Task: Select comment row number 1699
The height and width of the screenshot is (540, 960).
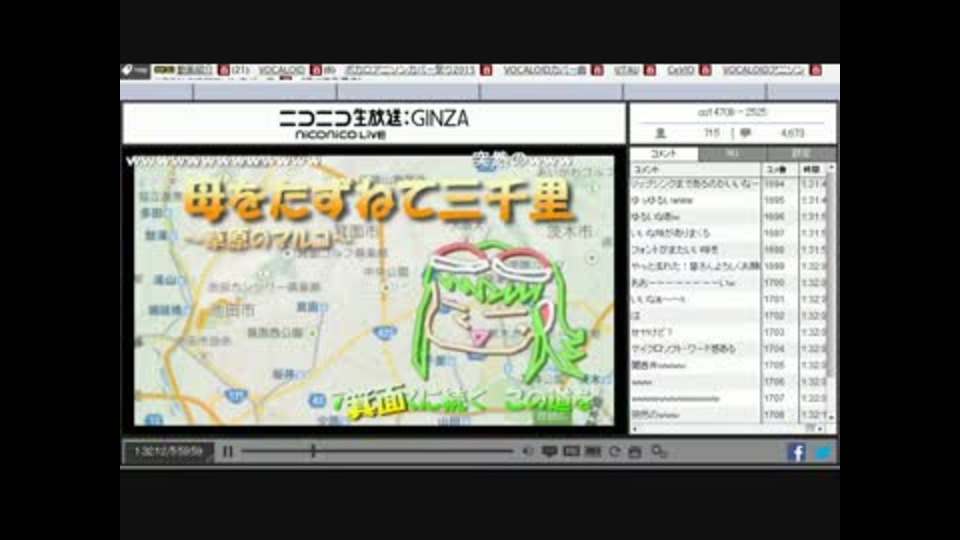Action: coord(729,266)
